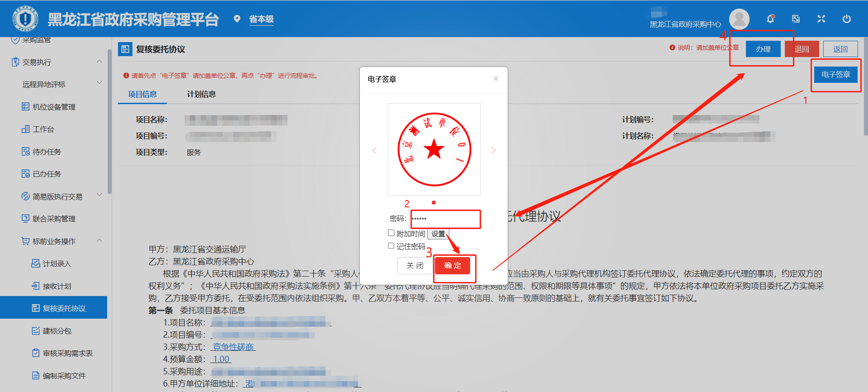868x392 pixels.
Task: Open the 竞争性磋商 link
Action: (x=234, y=347)
